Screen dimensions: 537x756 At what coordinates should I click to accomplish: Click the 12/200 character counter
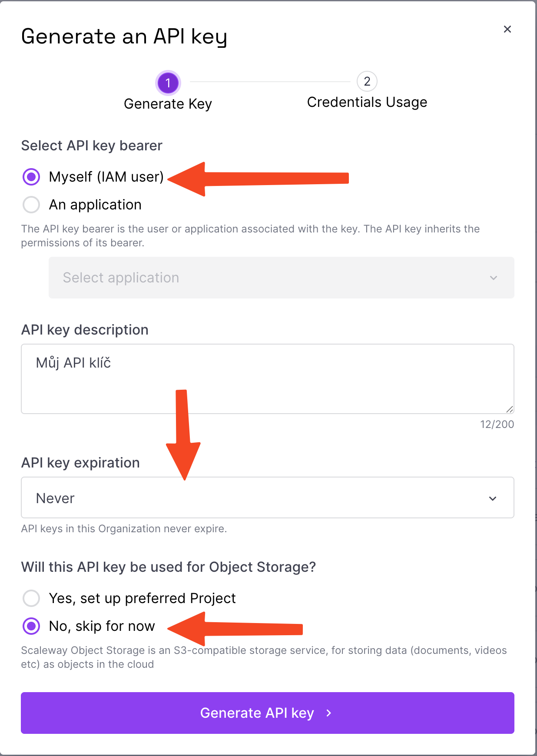[498, 424]
